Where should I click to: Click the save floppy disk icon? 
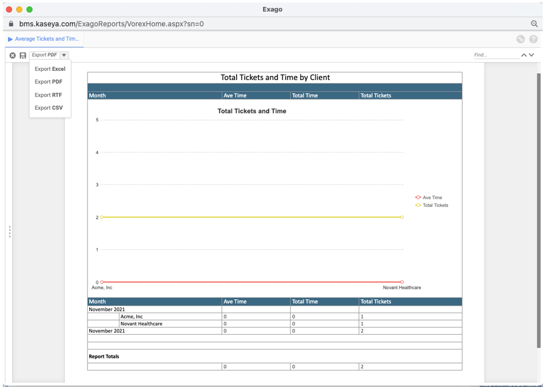click(x=23, y=55)
